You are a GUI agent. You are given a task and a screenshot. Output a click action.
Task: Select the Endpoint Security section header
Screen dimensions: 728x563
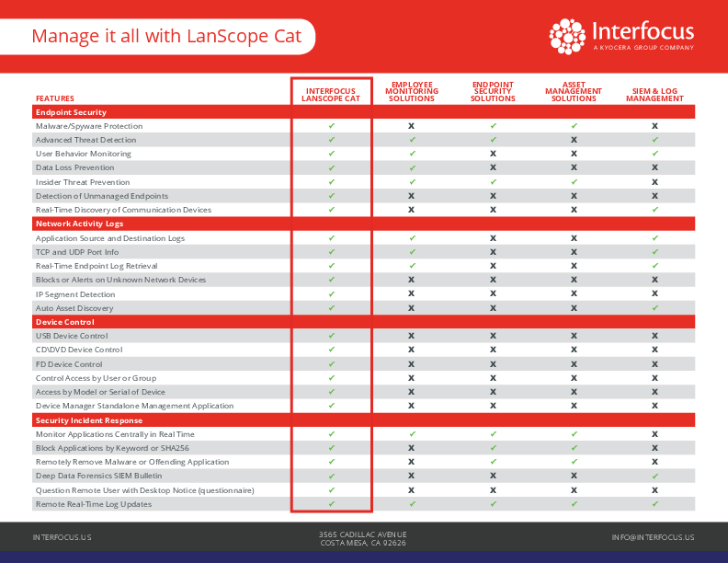[x=363, y=112]
